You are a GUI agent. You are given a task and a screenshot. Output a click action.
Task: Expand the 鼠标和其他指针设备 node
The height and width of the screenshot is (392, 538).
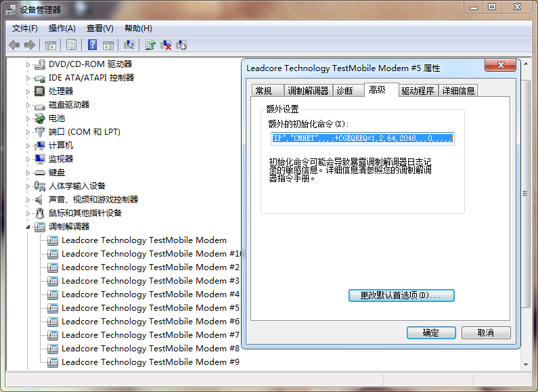[x=28, y=213]
